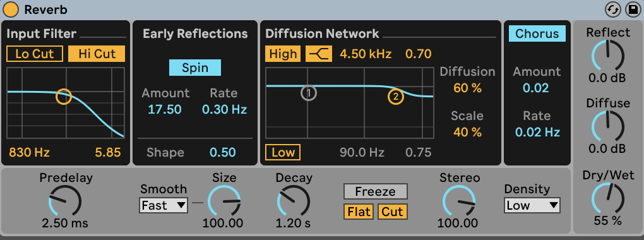Click the Dry/Wet knob
Image resolution: width=644 pixels, height=240 pixels.
point(607,198)
